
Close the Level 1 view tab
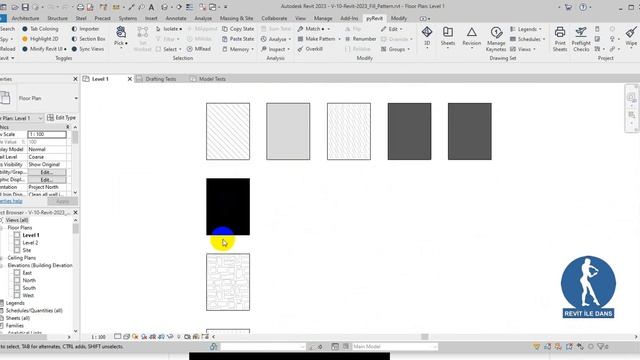(x=130, y=79)
